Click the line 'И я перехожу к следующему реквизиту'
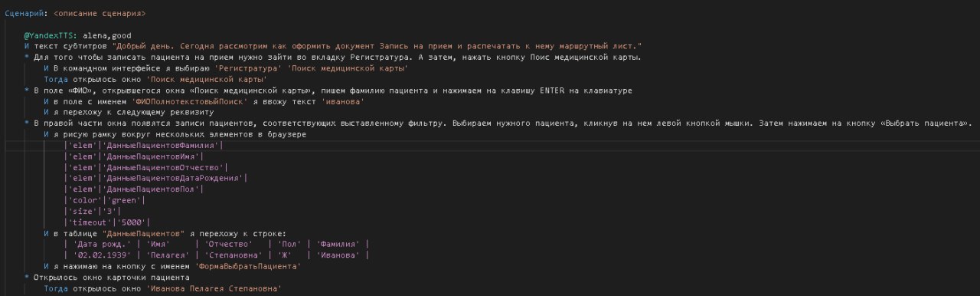Image resolution: width=980 pixels, height=296 pixels. [x=129, y=112]
